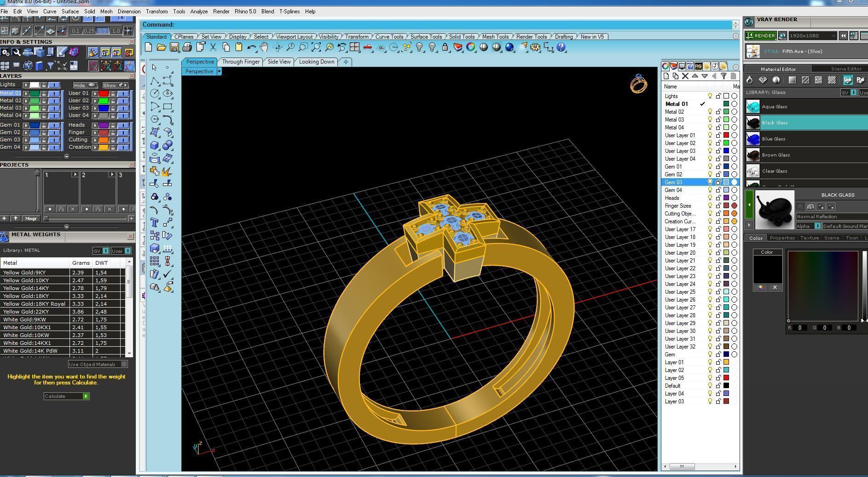The height and width of the screenshot is (477, 868).
Task: Expand the arrow left of the Alpha row
Action: 749,225
